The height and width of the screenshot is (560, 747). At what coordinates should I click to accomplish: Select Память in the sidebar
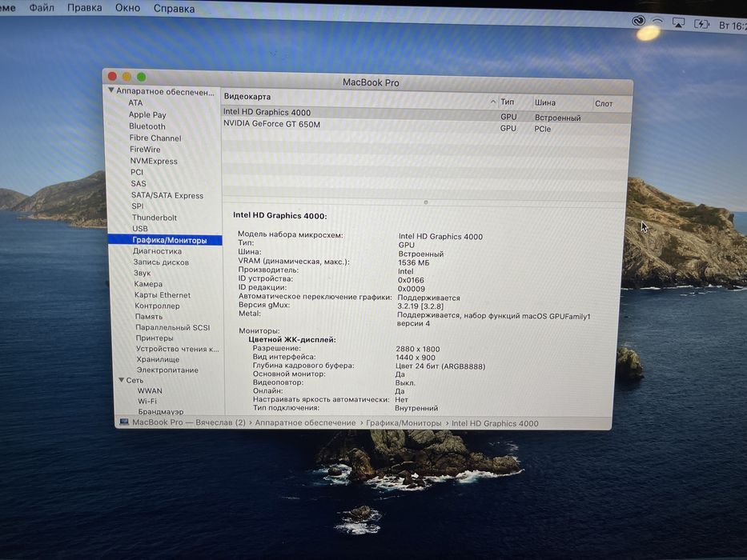coord(149,316)
